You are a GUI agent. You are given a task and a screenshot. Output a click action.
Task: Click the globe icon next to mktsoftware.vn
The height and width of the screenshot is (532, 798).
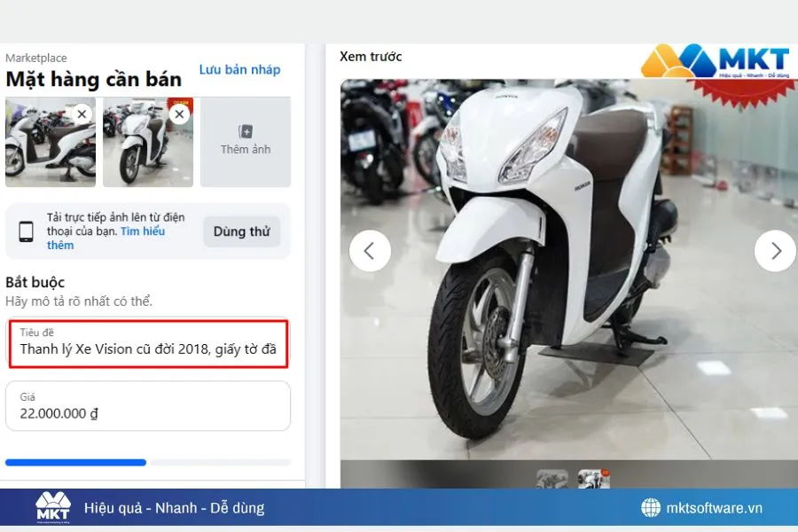click(x=653, y=508)
